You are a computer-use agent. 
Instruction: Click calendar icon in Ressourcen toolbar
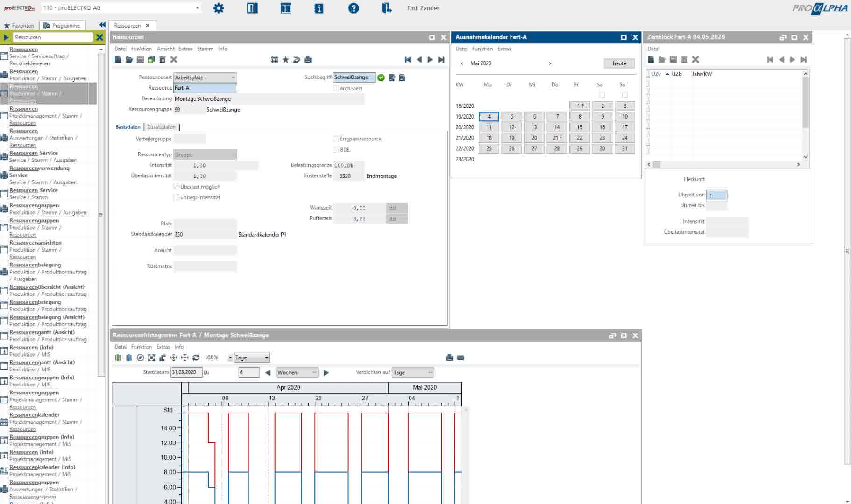point(274,60)
